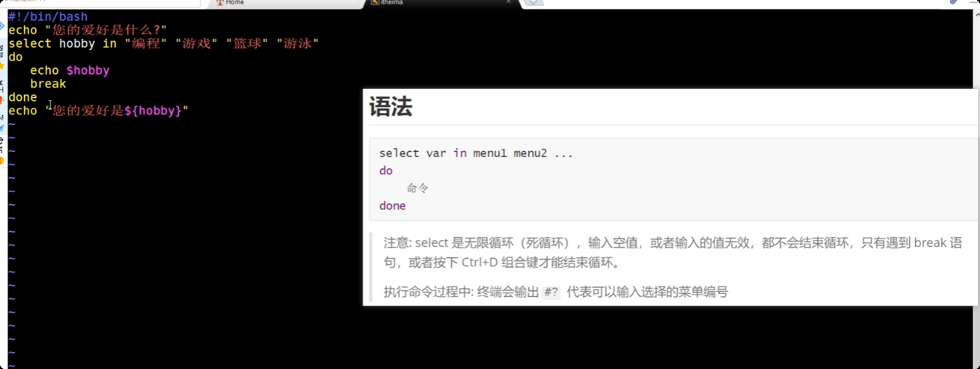Click the echo "您的爱好是什么?" line
Screen dimensions: 980x369
tap(88, 30)
